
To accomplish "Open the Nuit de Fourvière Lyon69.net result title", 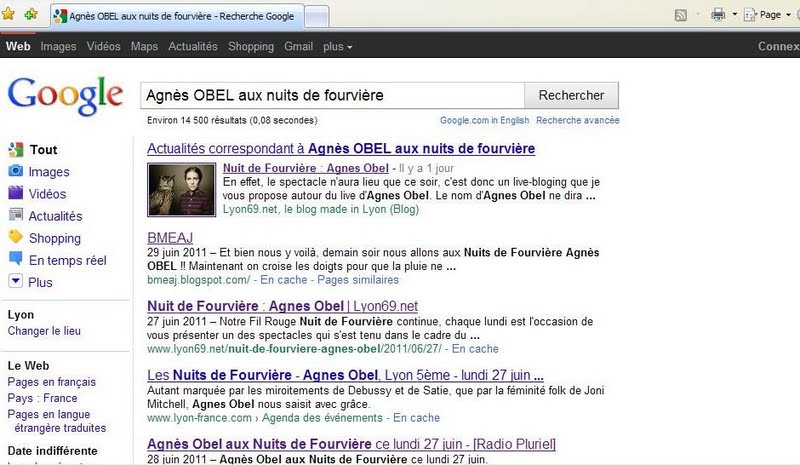I will (x=283, y=306).
